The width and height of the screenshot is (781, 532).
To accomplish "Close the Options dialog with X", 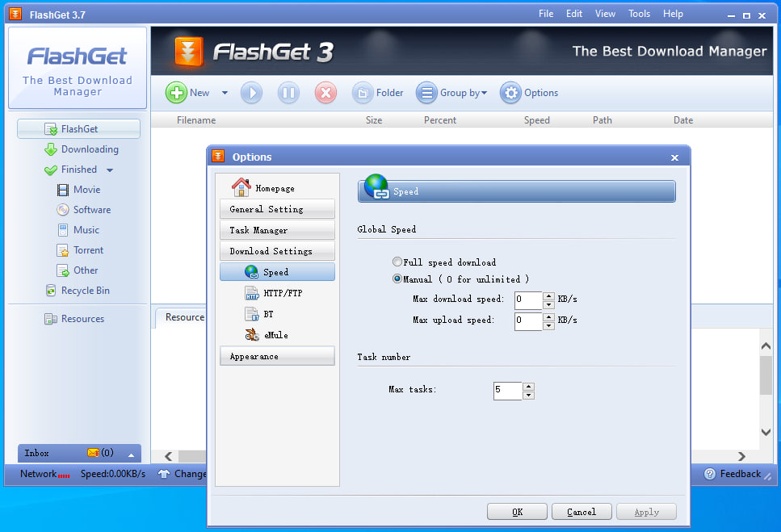I will click(674, 157).
